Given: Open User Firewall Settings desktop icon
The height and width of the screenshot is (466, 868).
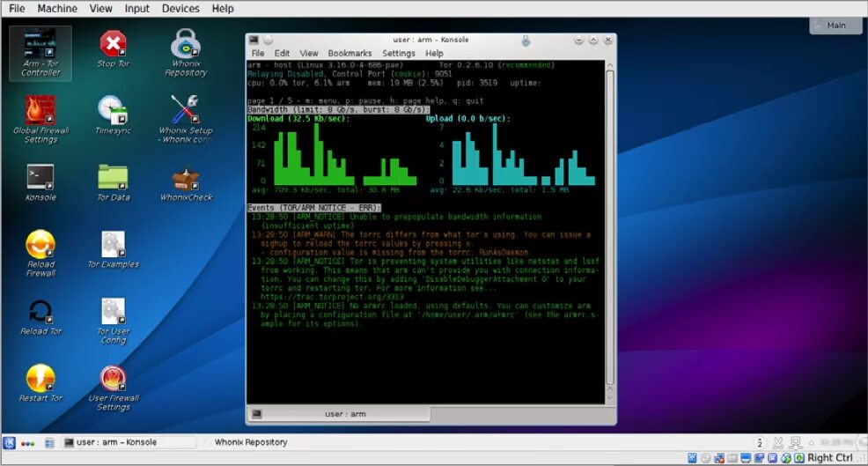Looking at the screenshot, I should point(113,388).
